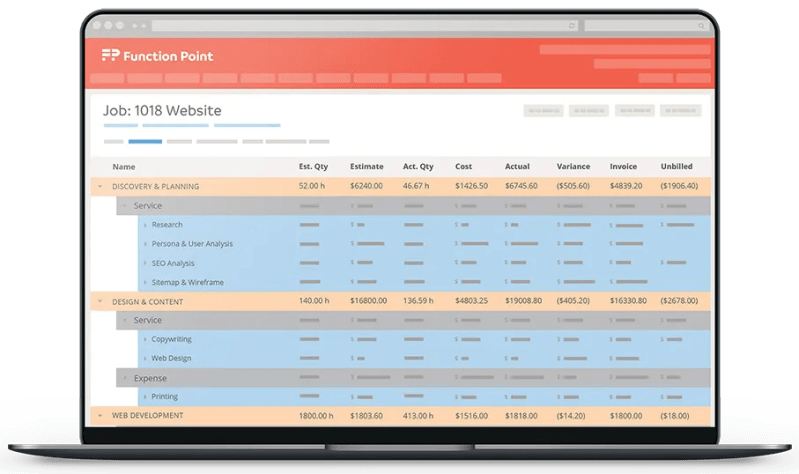Click the $16800.00 estimate for Design & Content

(x=368, y=301)
